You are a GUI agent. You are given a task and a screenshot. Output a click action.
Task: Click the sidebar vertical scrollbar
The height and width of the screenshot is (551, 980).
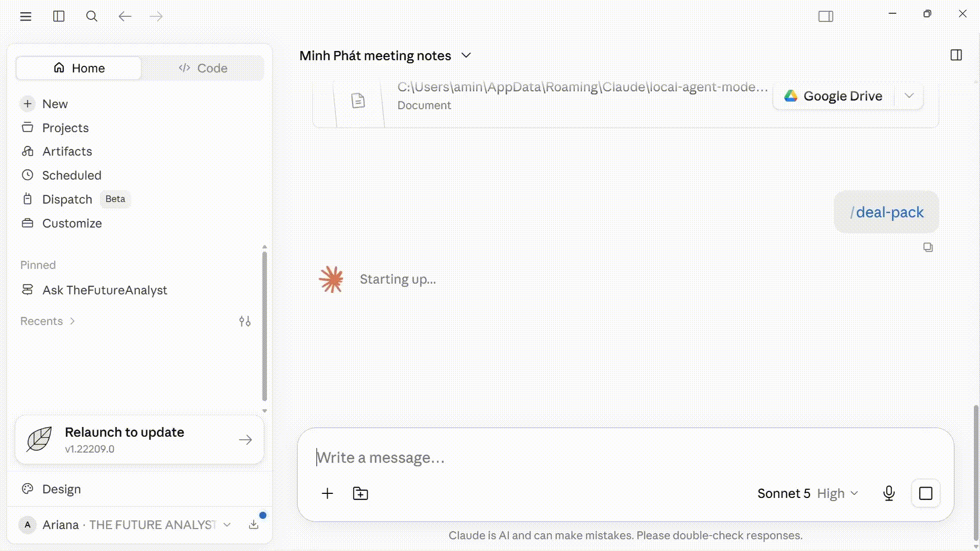264,327
